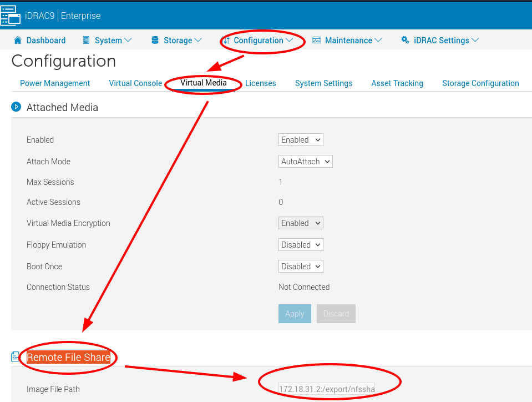
Task: Open the System Settings tab
Action: 323,83
